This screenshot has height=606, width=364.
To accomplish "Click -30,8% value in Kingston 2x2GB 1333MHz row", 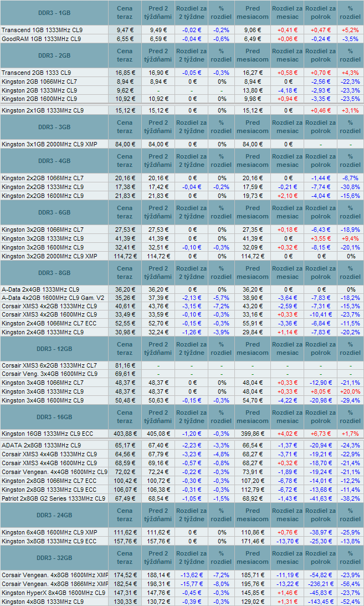I will coord(351,187).
